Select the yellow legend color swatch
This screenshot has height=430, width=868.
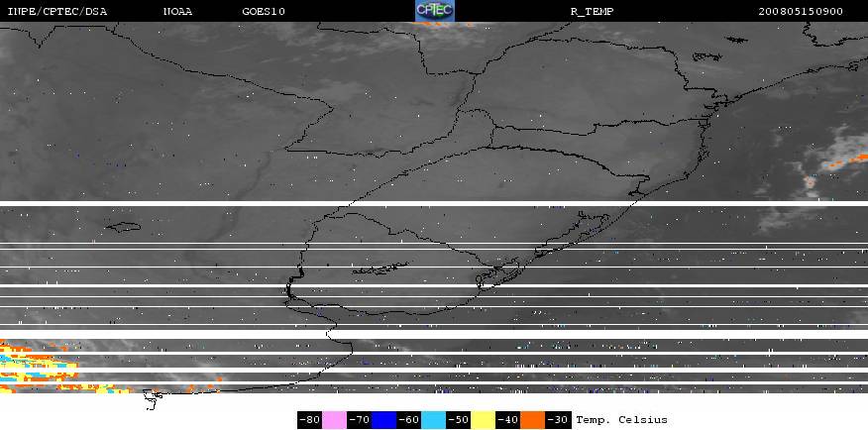point(483,420)
